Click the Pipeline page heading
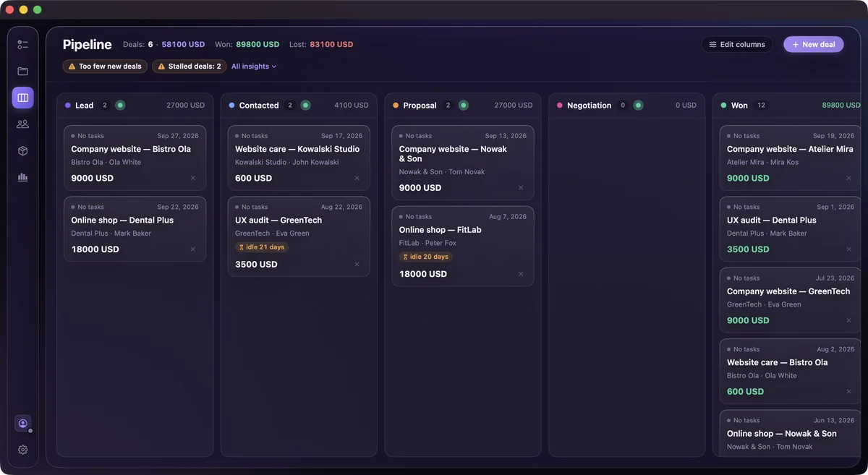 [x=88, y=45]
